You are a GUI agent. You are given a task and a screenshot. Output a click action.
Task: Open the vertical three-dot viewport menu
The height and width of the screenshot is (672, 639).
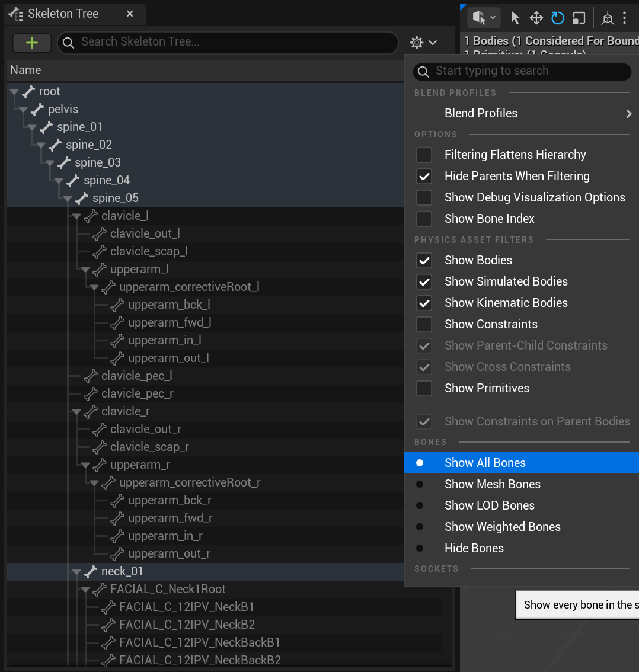(624, 18)
